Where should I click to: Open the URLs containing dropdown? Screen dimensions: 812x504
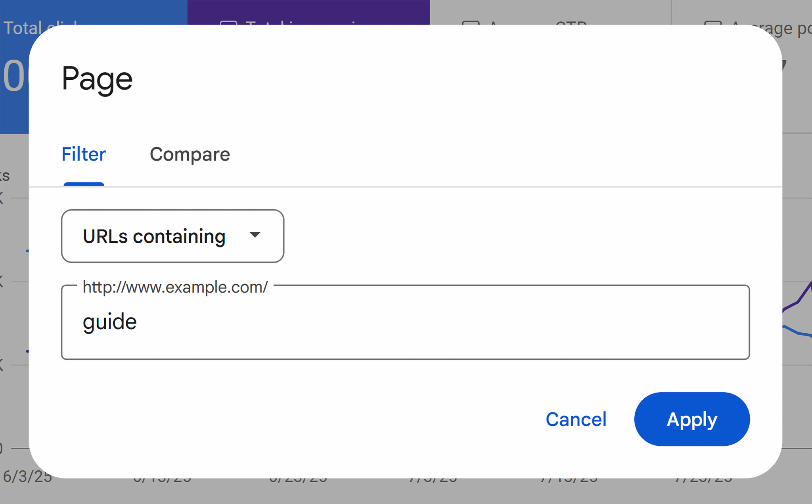[172, 236]
